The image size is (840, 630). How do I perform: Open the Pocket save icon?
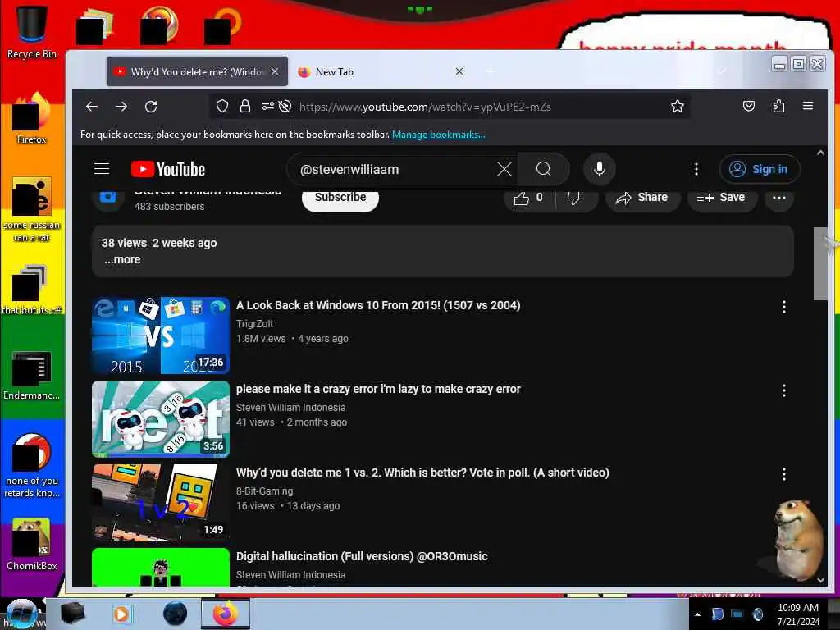pos(749,107)
